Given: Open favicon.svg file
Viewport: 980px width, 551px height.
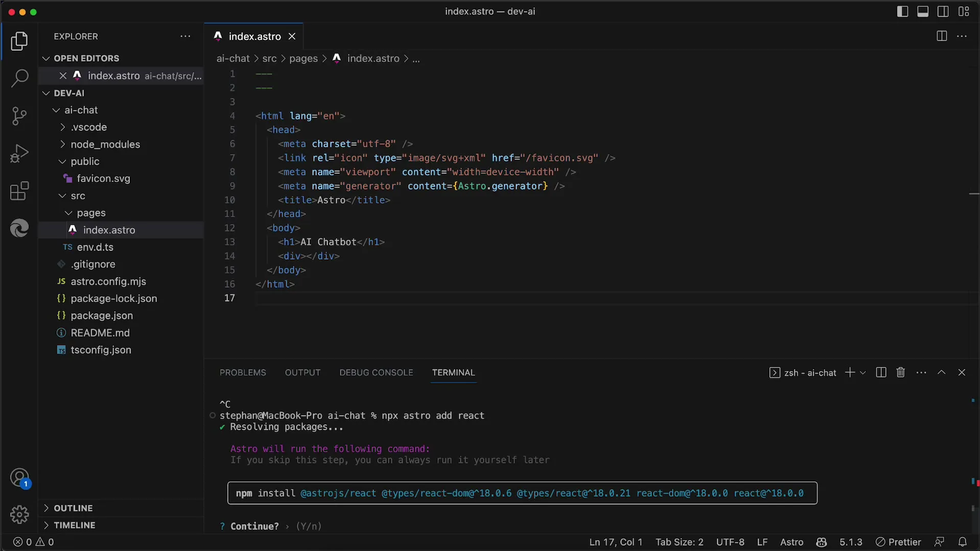Looking at the screenshot, I should point(122,178).
